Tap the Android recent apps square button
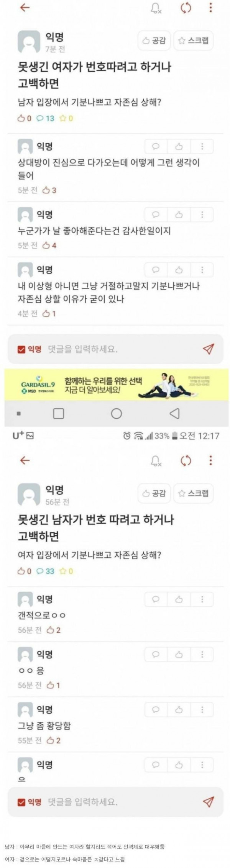Screen dimensions: 230x868 click(x=59, y=413)
